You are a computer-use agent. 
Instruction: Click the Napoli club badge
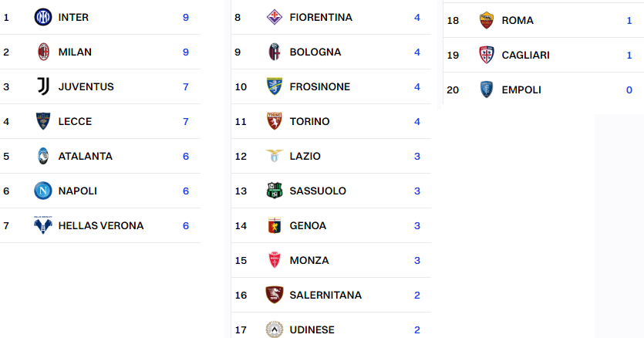coord(43,191)
